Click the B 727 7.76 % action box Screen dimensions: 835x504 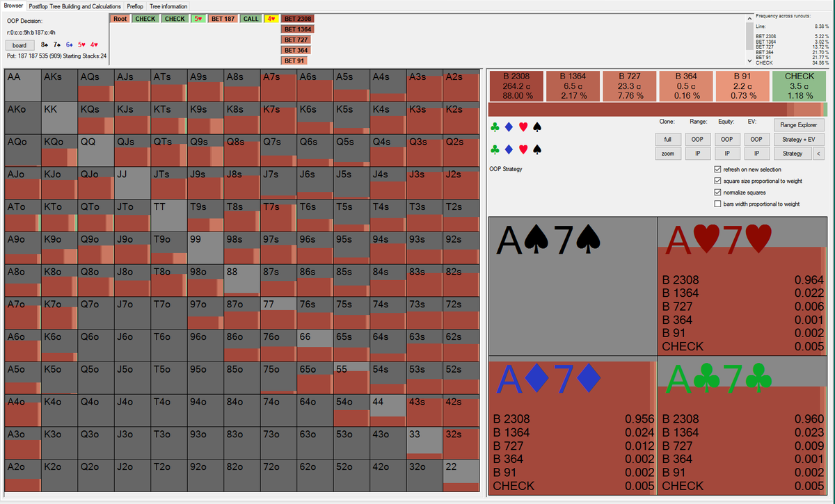[x=629, y=86]
